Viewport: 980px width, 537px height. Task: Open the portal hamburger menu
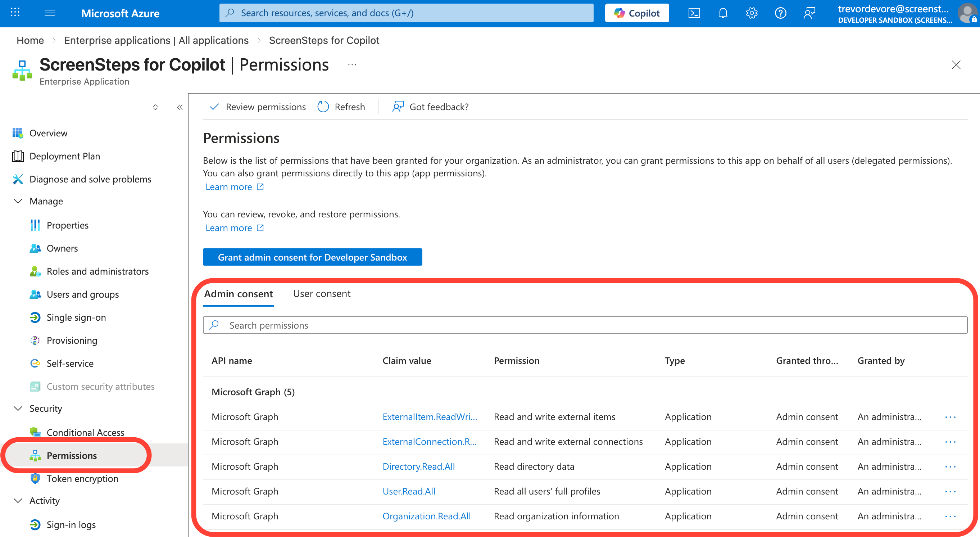pyautogui.click(x=49, y=13)
